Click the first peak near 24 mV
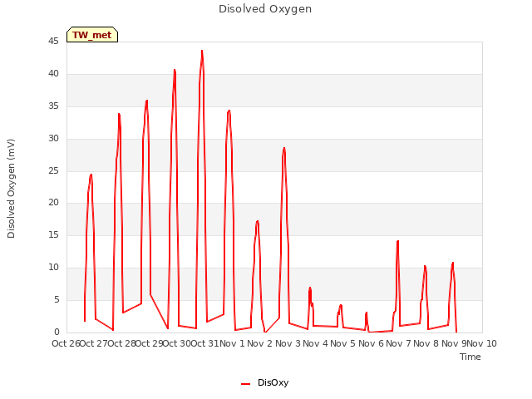 pyautogui.click(x=91, y=175)
